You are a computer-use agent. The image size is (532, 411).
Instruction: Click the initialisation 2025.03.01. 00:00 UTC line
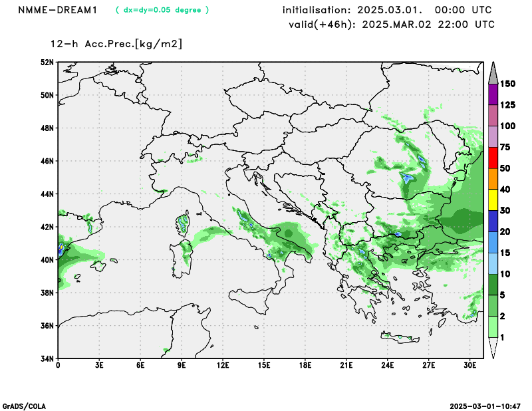(387, 10)
